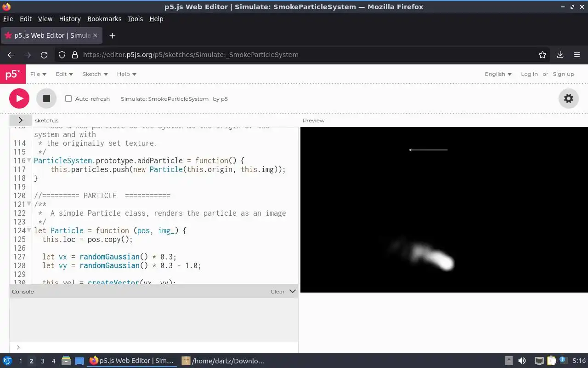Image resolution: width=588 pixels, height=368 pixels.
Task: Open the file manager taskbar window /home/dartz
Action: [x=224, y=361]
